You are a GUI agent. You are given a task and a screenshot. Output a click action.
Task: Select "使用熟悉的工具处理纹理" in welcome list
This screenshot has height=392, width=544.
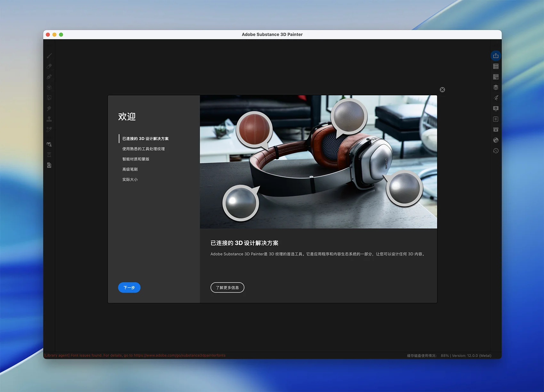pyautogui.click(x=143, y=149)
